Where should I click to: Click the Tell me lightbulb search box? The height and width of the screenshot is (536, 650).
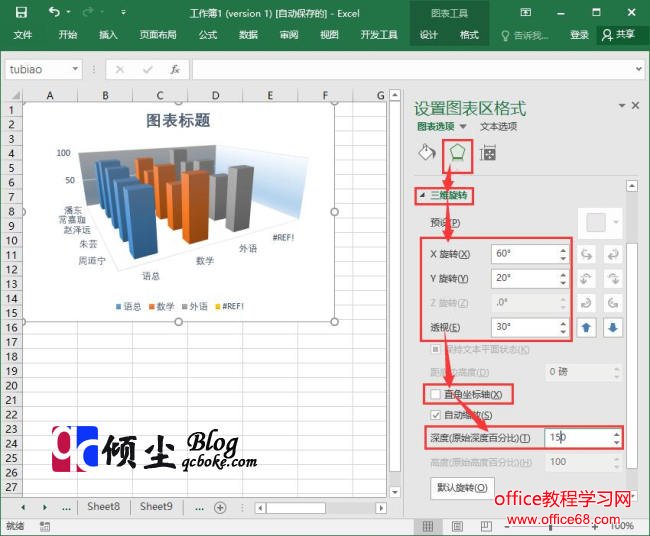click(525, 36)
